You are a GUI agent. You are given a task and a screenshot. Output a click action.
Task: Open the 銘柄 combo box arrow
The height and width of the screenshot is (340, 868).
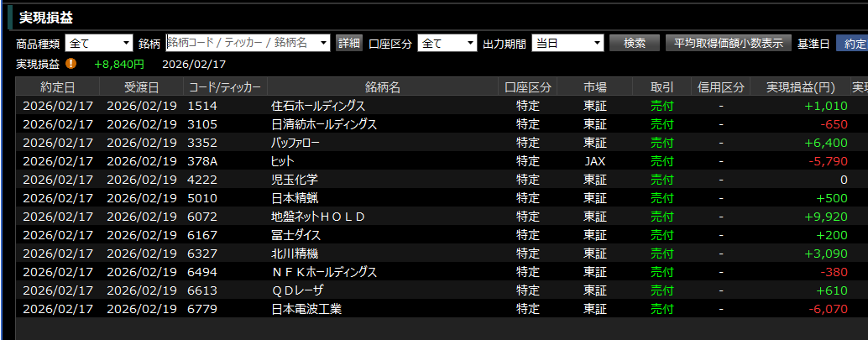(x=325, y=43)
